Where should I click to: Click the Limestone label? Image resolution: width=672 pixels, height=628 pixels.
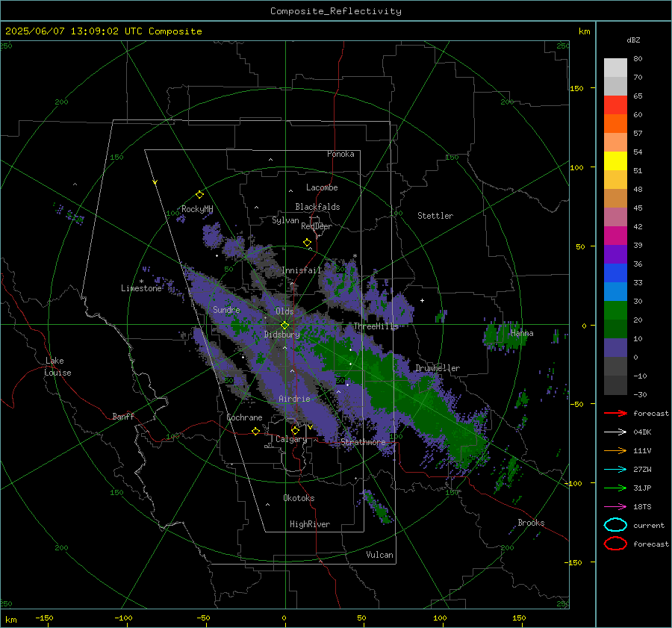click(x=141, y=288)
